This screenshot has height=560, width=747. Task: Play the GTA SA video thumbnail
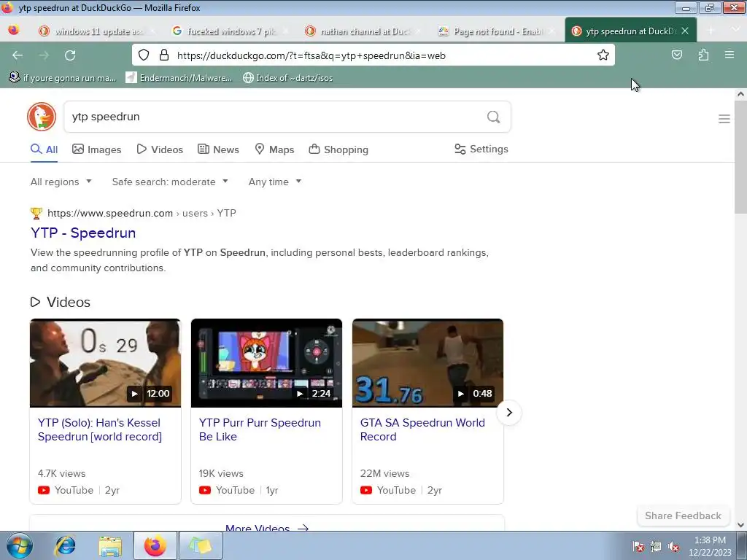427,363
